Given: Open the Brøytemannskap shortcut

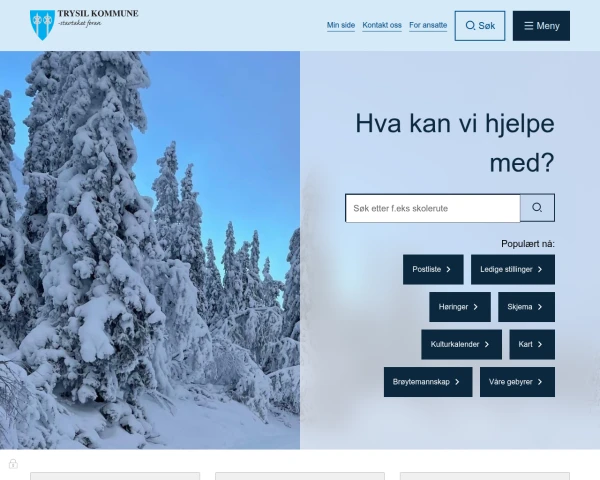Looking at the screenshot, I should (428, 382).
